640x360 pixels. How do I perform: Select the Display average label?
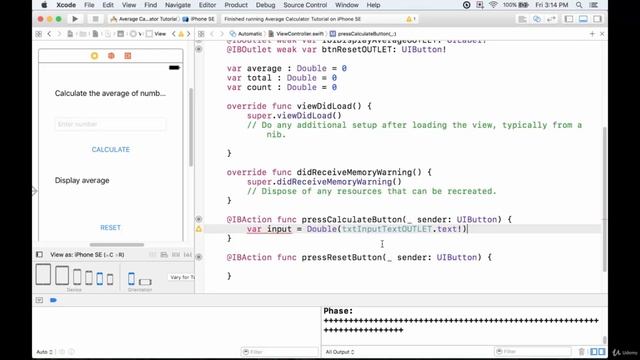82,180
